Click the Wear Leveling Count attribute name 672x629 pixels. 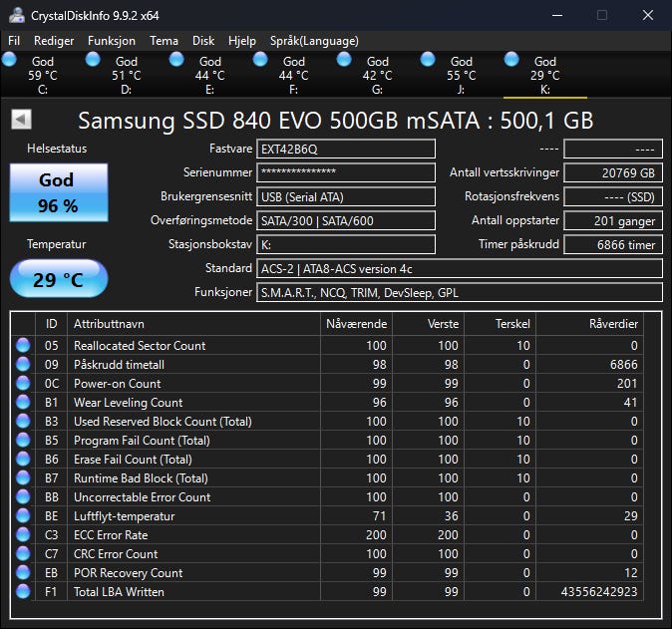coord(129,403)
